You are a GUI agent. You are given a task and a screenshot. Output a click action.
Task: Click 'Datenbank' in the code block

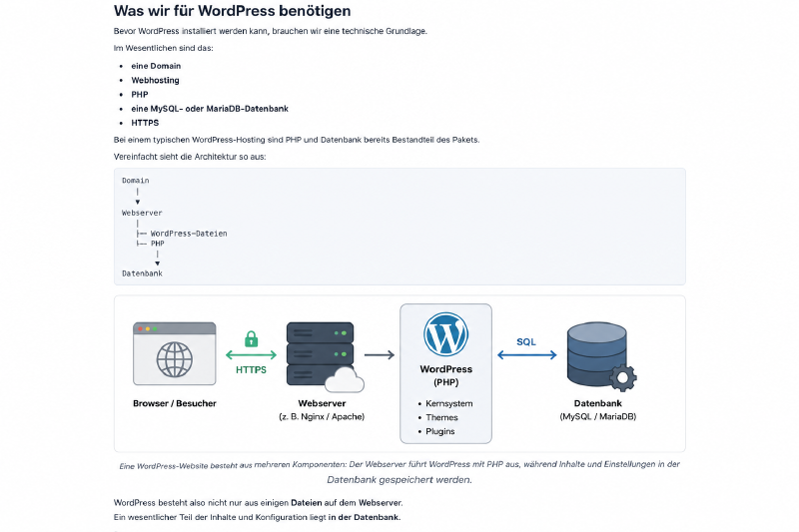pyautogui.click(x=142, y=273)
